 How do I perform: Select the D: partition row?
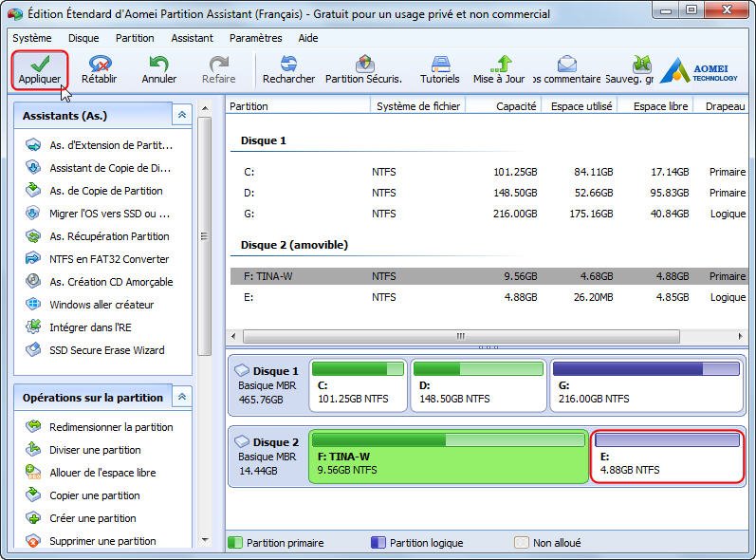click(x=489, y=193)
